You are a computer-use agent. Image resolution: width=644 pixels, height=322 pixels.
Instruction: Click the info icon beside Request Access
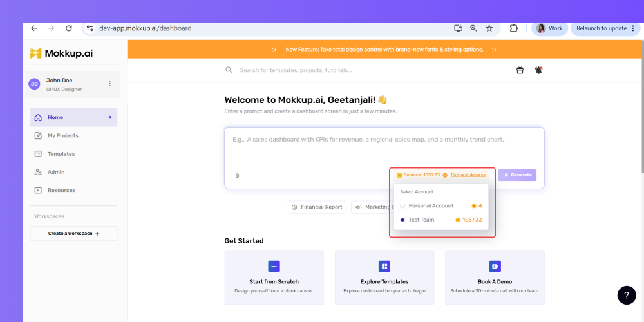[445, 175]
